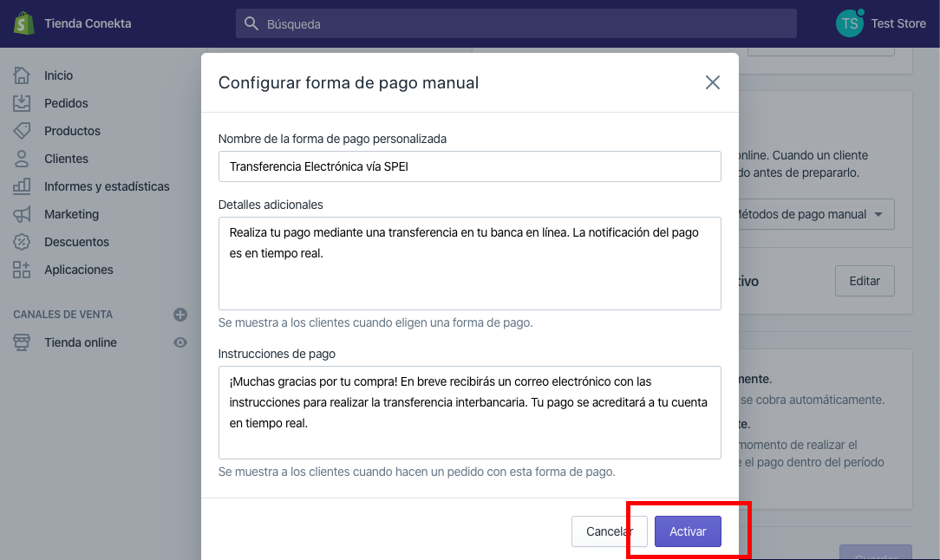Click the Instrucciones de pago text area
This screenshot has width=940, height=560.
tap(469, 413)
